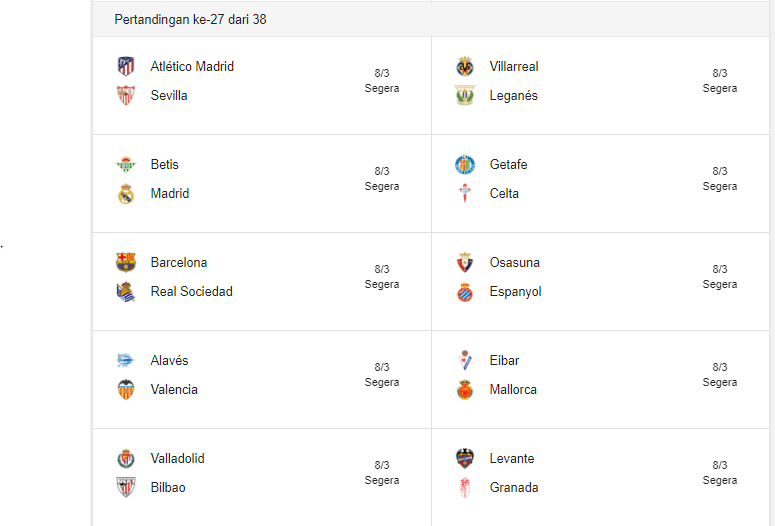Click the Levante club crest
This screenshot has height=526, width=775.
point(465,459)
